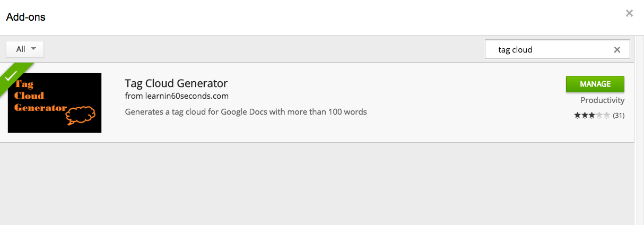
Task: Select the Productivity category label
Action: click(x=602, y=100)
